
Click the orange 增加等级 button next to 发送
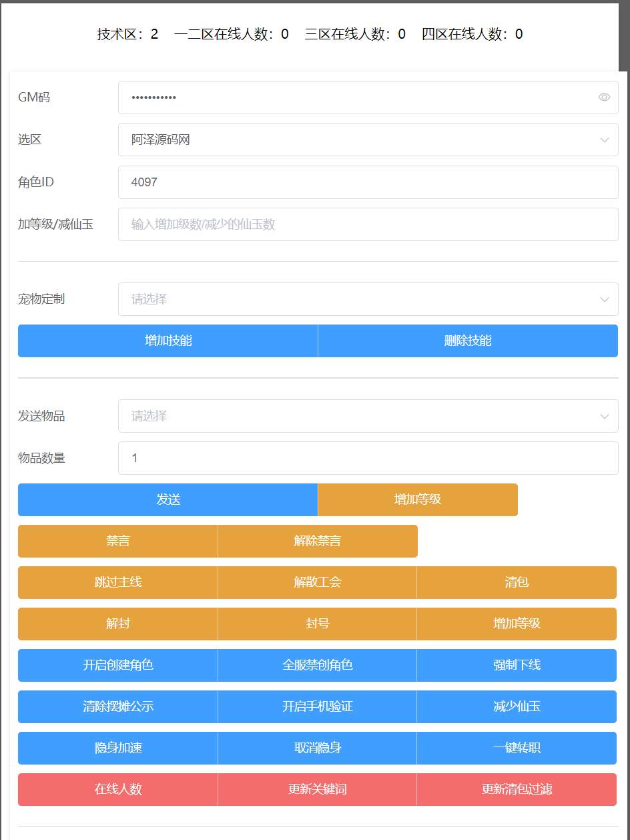pyautogui.click(x=418, y=499)
